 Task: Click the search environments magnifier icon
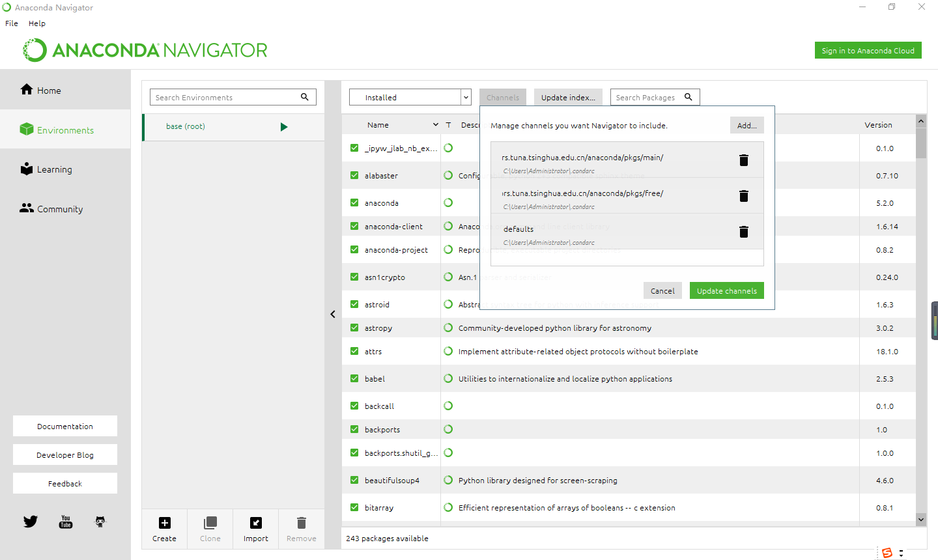pyautogui.click(x=304, y=97)
